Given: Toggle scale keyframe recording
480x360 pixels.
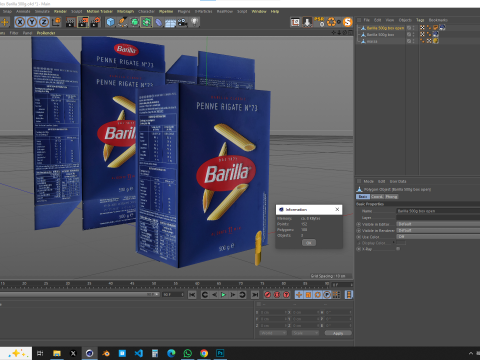Looking at the screenshot, I should (x=308, y=295).
